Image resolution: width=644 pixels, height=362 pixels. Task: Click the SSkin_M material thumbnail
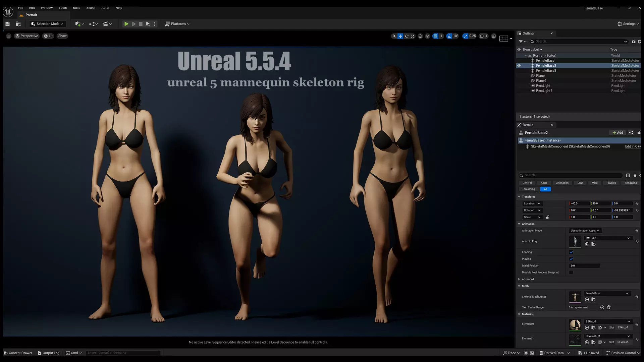[575, 324]
